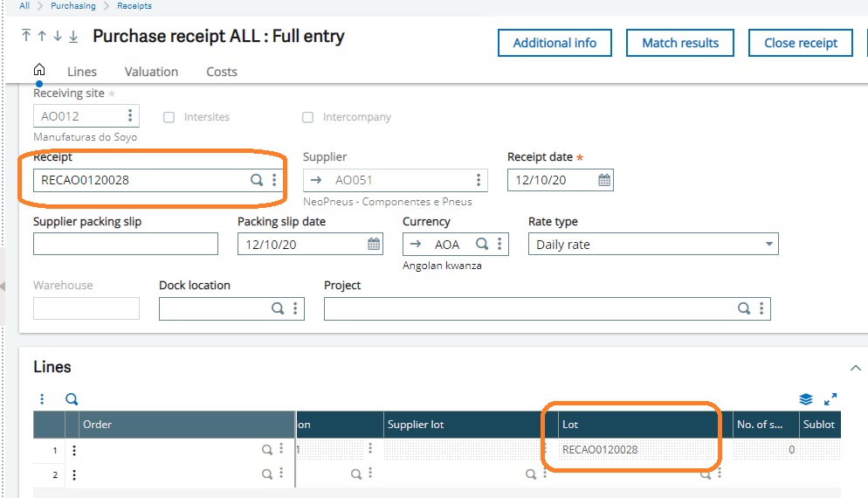Click the Receipt field search magnifier

tap(257, 180)
